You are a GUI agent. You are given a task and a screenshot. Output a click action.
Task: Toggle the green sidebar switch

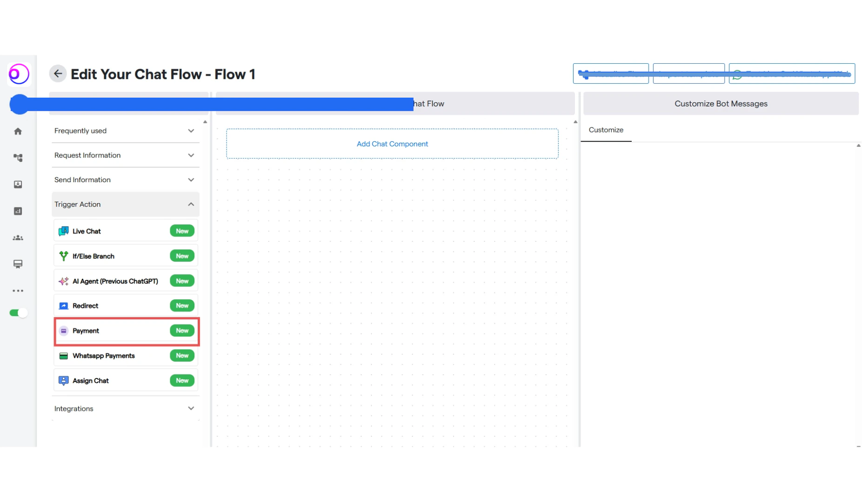click(x=18, y=313)
